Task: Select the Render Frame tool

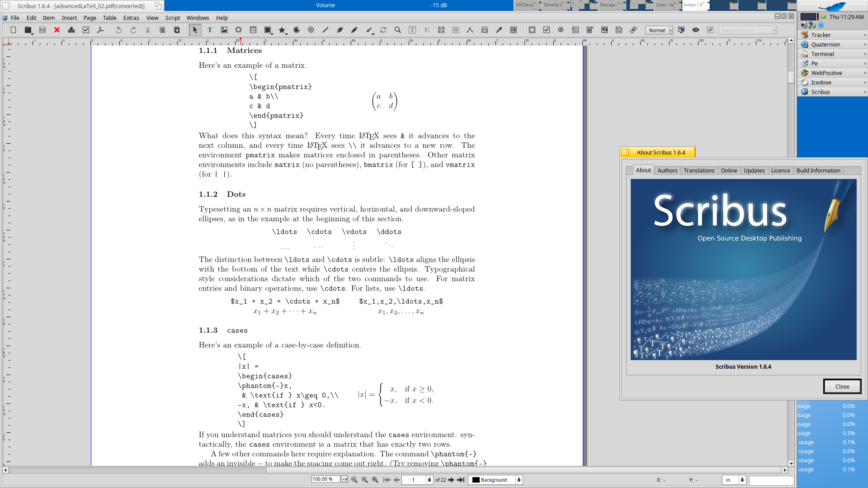Action: coord(239,30)
